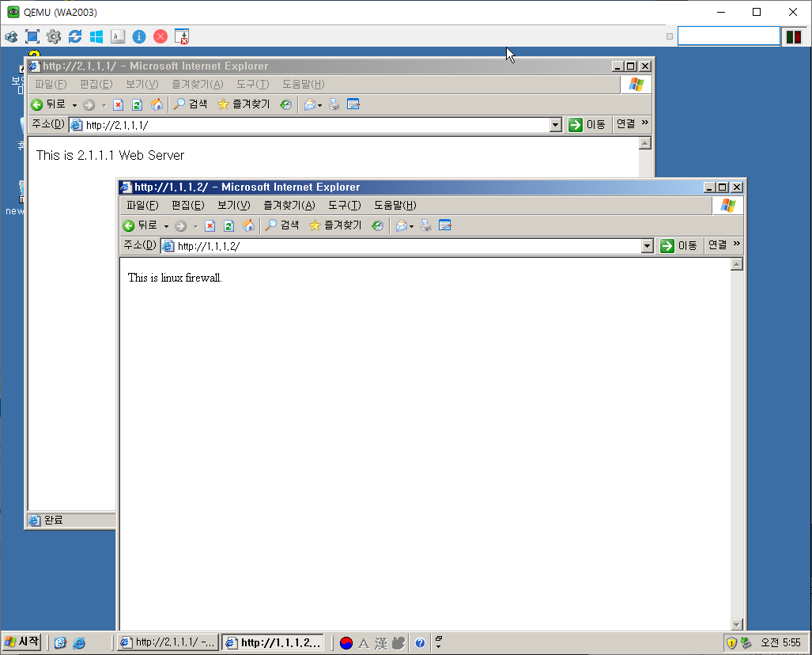Click the Windows key icon in QEMU toolbar
Image resolution: width=812 pixels, height=655 pixels.
(x=96, y=36)
